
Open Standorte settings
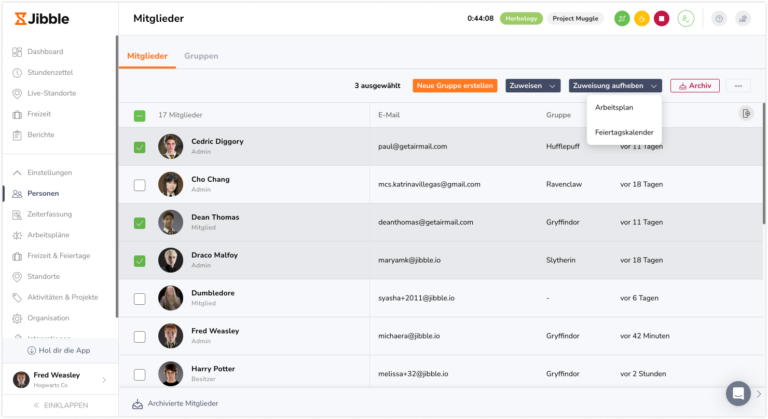[x=44, y=276]
